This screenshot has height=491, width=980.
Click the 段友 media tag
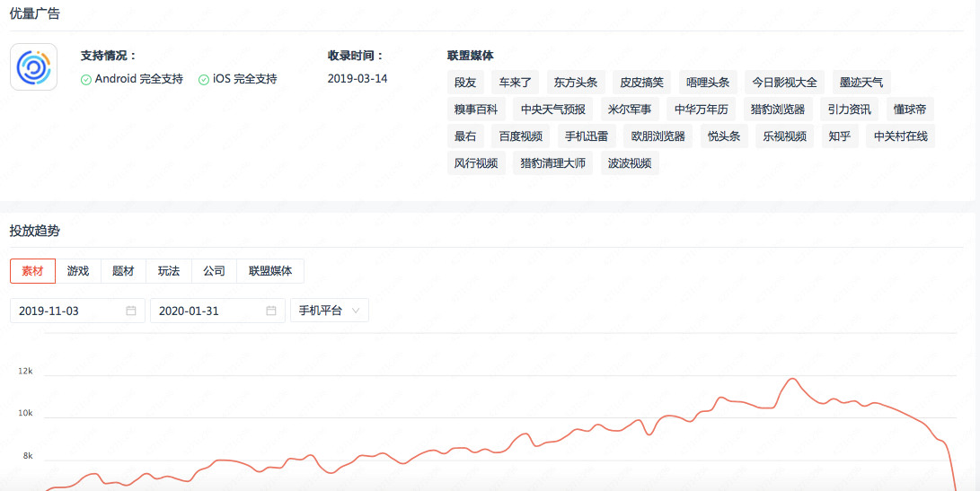[465, 83]
